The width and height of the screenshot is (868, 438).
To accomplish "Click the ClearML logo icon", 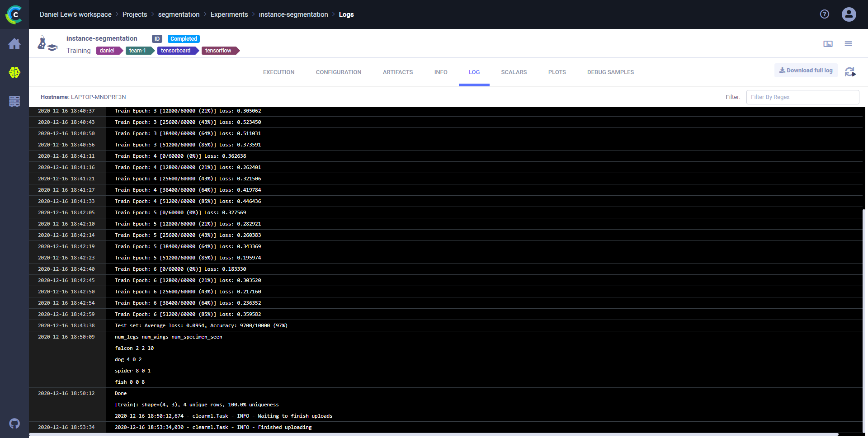I will point(14,14).
